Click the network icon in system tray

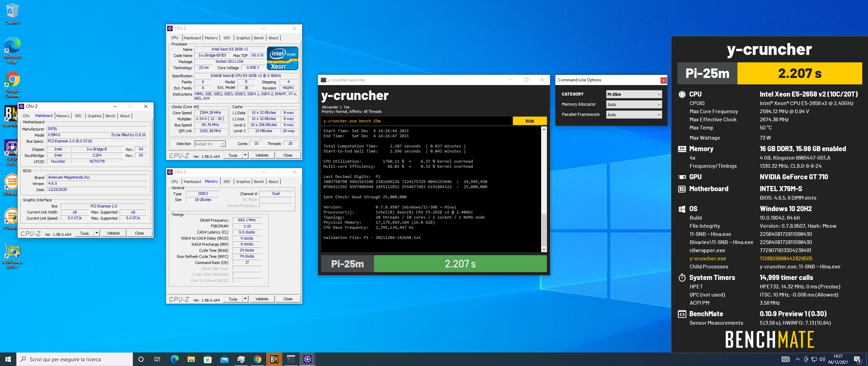point(814,359)
